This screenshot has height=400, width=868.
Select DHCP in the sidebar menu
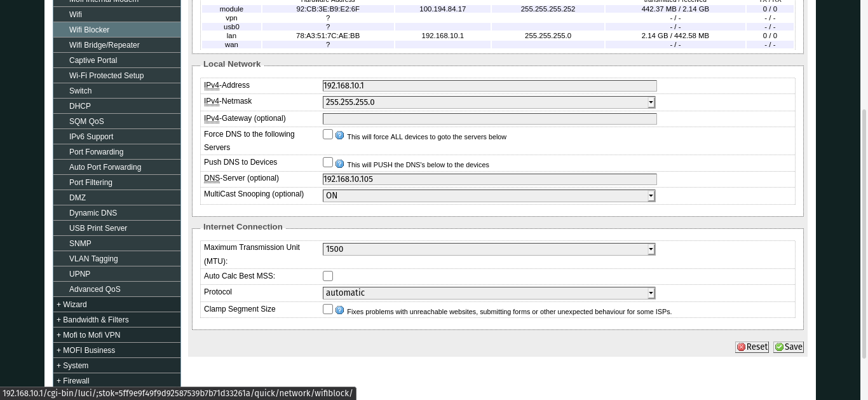(x=80, y=106)
